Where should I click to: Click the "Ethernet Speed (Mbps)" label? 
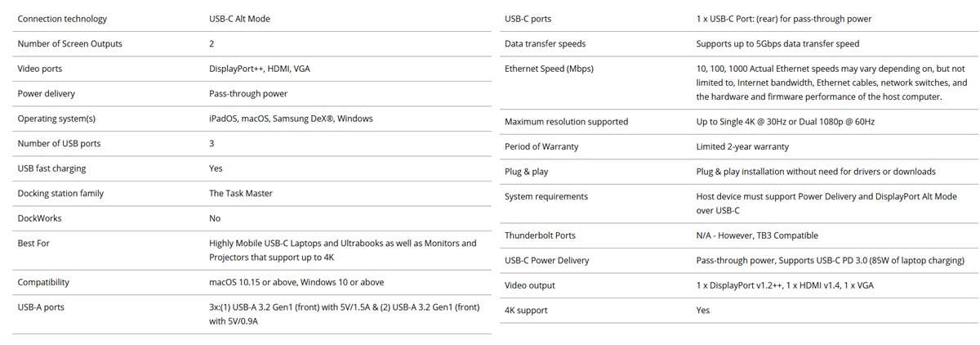549,69
